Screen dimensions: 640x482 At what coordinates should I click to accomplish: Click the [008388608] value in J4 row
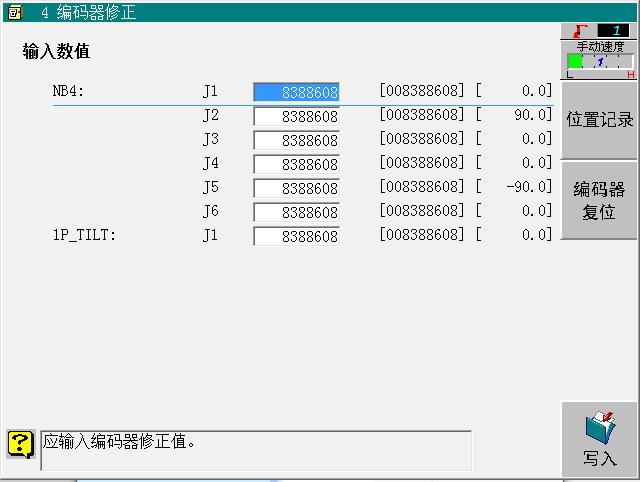(x=422, y=162)
